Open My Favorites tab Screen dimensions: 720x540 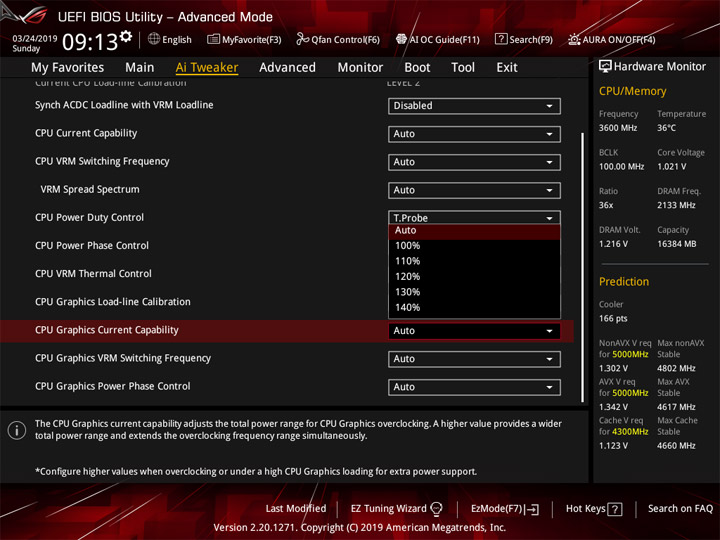click(68, 68)
